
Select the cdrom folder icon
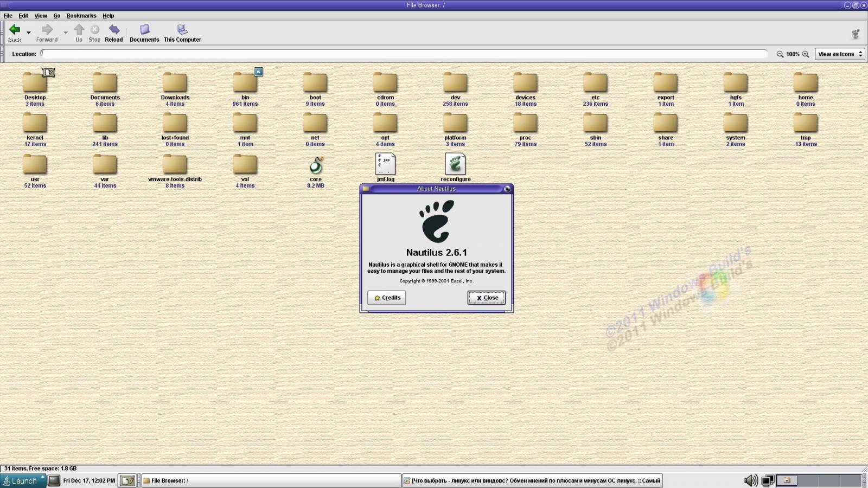click(385, 82)
